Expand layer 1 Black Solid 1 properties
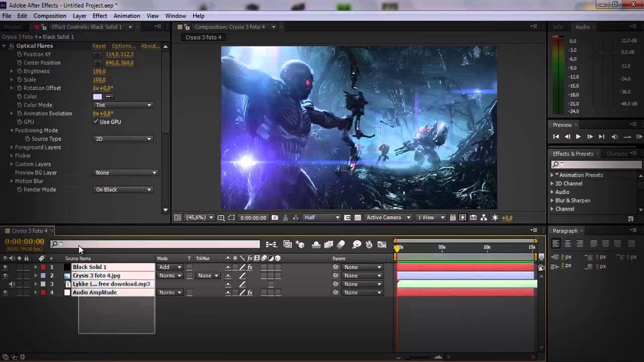This screenshot has width=644, height=362. coord(35,267)
